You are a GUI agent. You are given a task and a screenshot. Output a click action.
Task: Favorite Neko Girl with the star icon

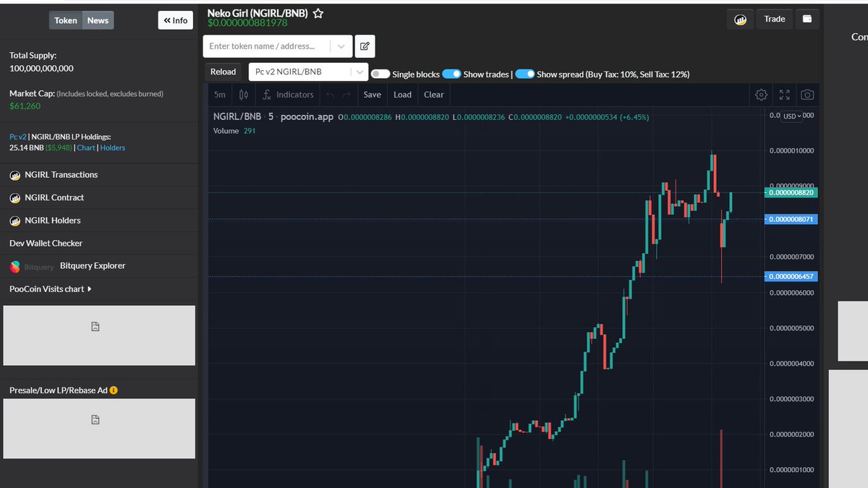pos(317,12)
